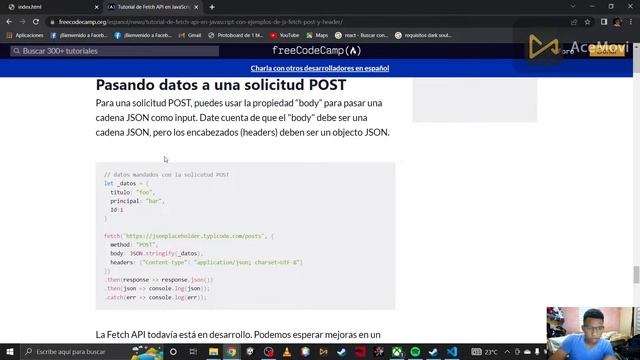Close the index.html tab
The width and height of the screenshot is (640, 360).
[96, 7]
